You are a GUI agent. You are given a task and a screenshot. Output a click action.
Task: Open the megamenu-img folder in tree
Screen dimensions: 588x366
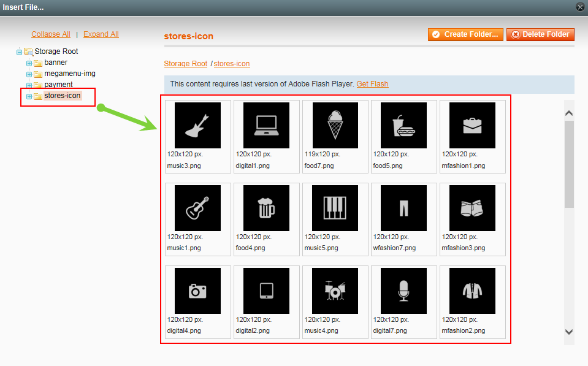70,74
